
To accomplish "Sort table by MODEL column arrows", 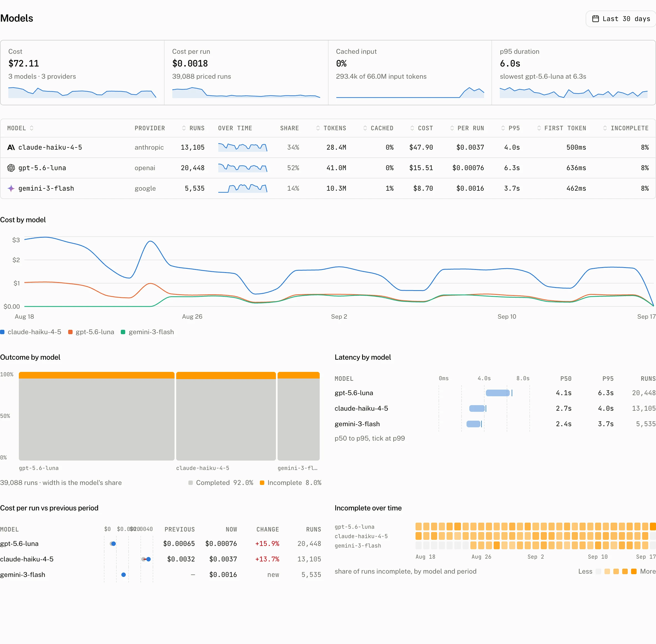I will tap(32, 128).
